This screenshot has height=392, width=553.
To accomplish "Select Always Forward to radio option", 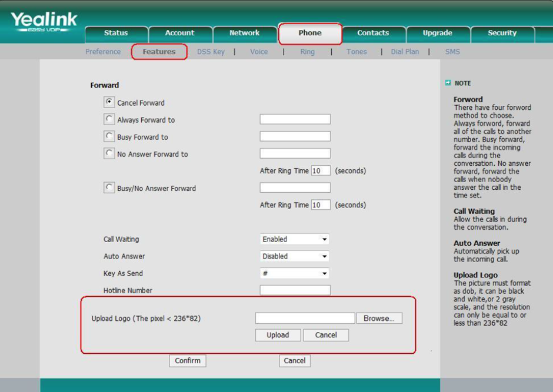I will (109, 119).
